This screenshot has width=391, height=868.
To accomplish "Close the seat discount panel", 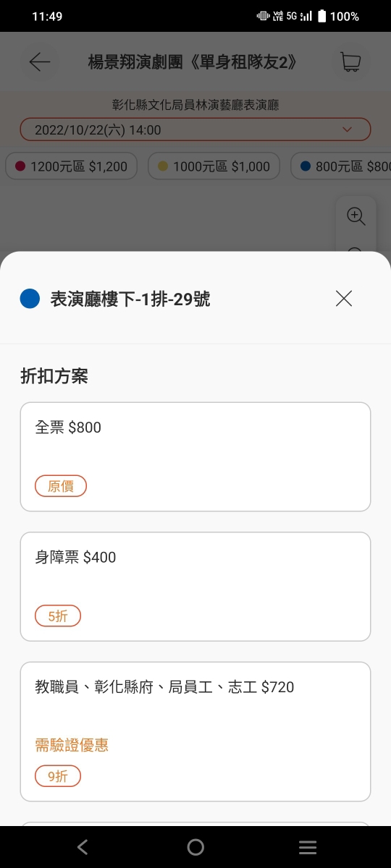I will 344,298.
